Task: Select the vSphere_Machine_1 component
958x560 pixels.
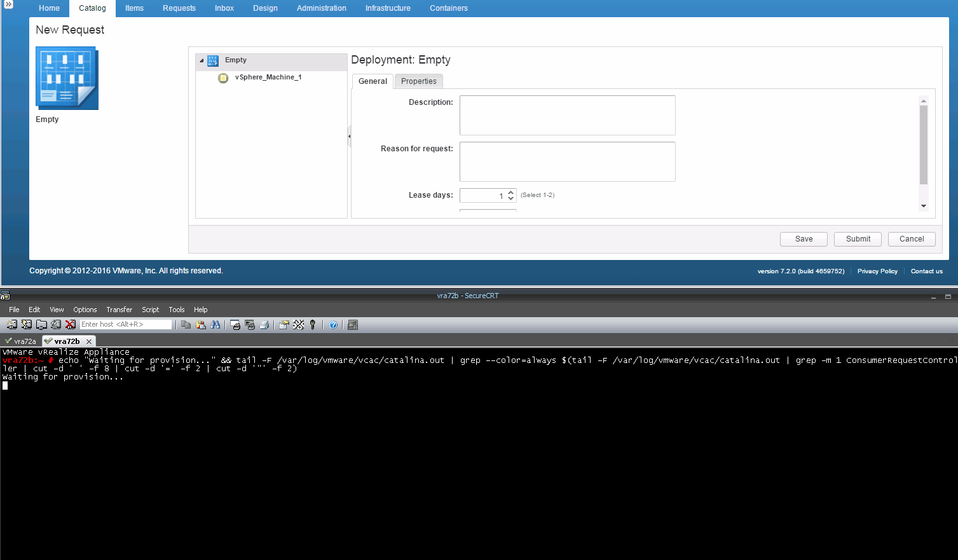Action: point(268,77)
